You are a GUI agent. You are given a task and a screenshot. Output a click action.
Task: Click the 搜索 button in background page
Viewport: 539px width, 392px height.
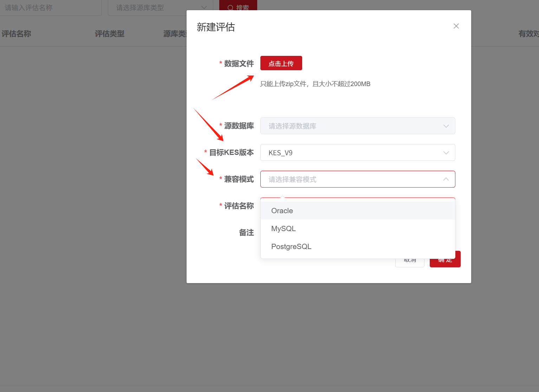238,5
